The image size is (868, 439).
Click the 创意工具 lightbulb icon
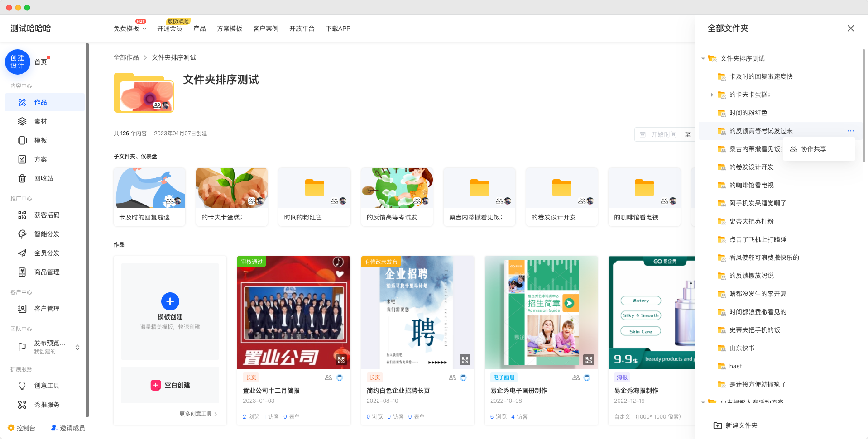(22, 386)
